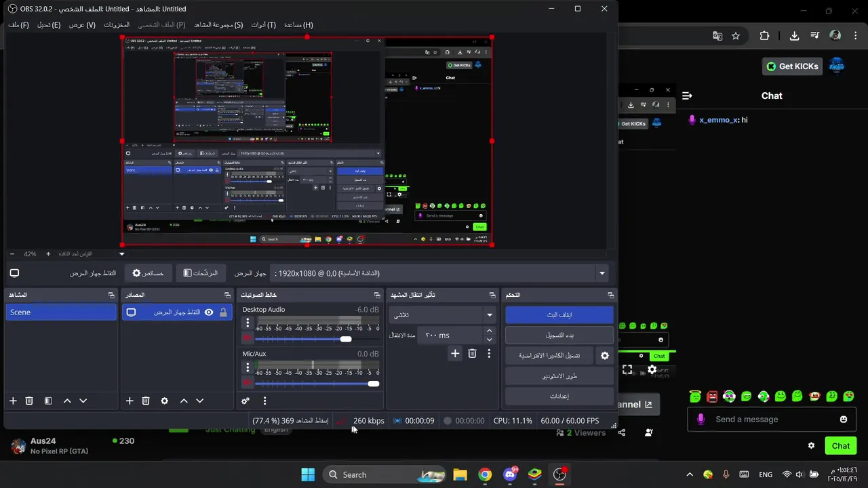
Task: Toggle visibility eye of display capture source
Action: pos(209,312)
